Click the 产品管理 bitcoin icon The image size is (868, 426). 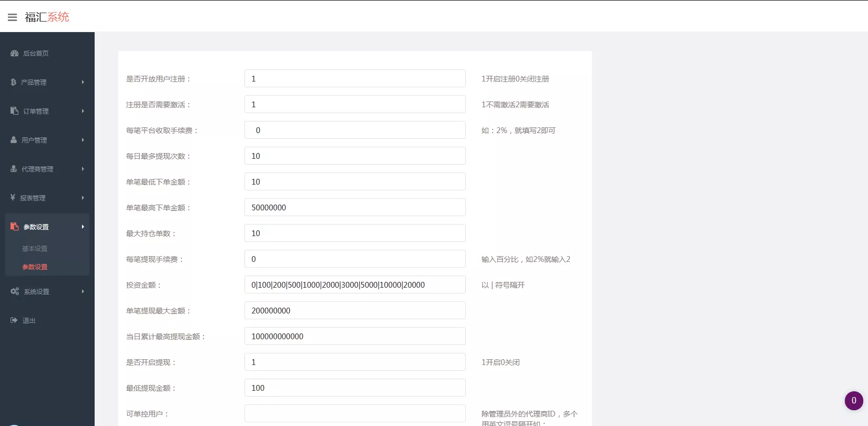coord(14,82)
